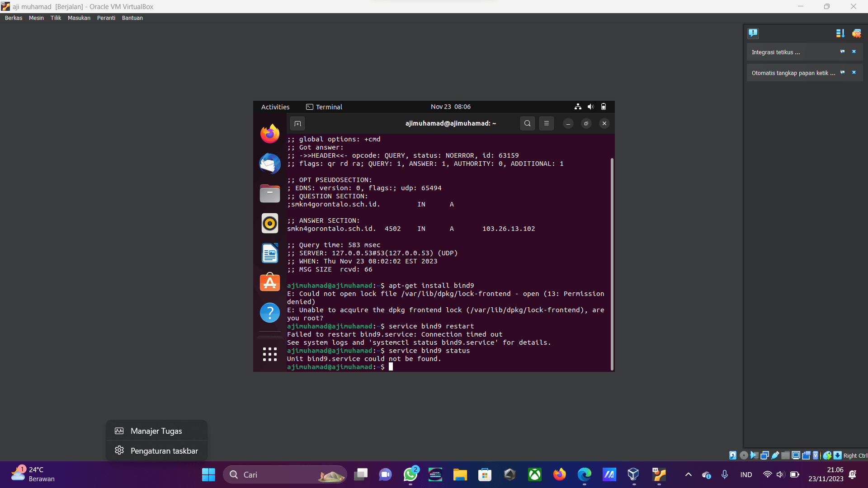Open the Files manager in the Ubuntu dock
868x488 pixels.
tap(270, 193)
